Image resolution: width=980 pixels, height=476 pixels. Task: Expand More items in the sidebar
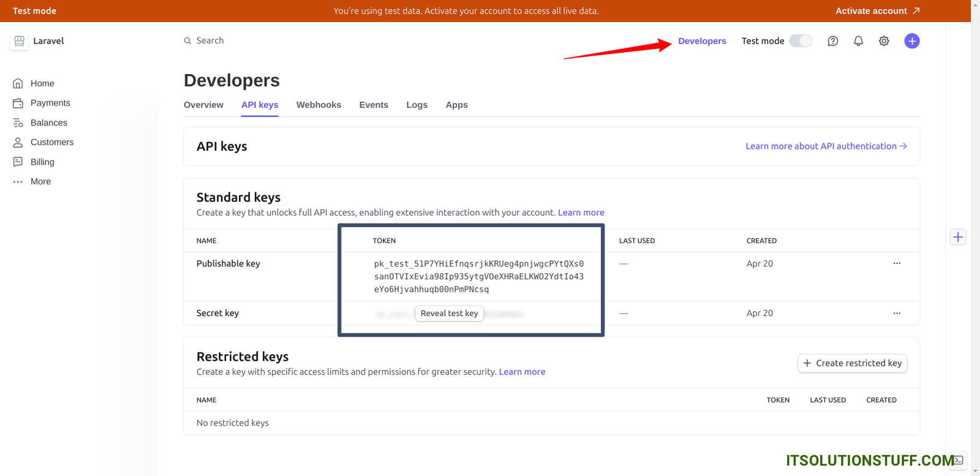pyautogui.click(x=40, y=181)
